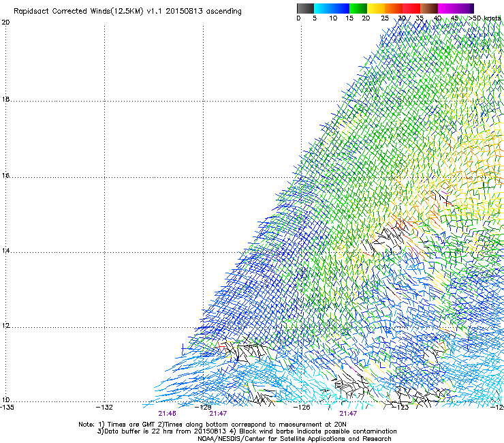Screen dimensions: 504x443
Task: Select the green 15-20 knots legend swatch
Action: [358, 8]
